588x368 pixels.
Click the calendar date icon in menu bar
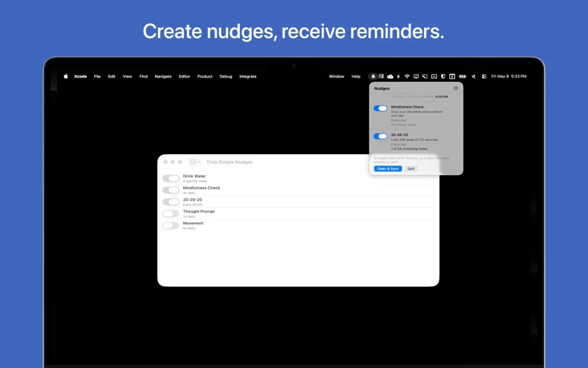tap(452, 76)
